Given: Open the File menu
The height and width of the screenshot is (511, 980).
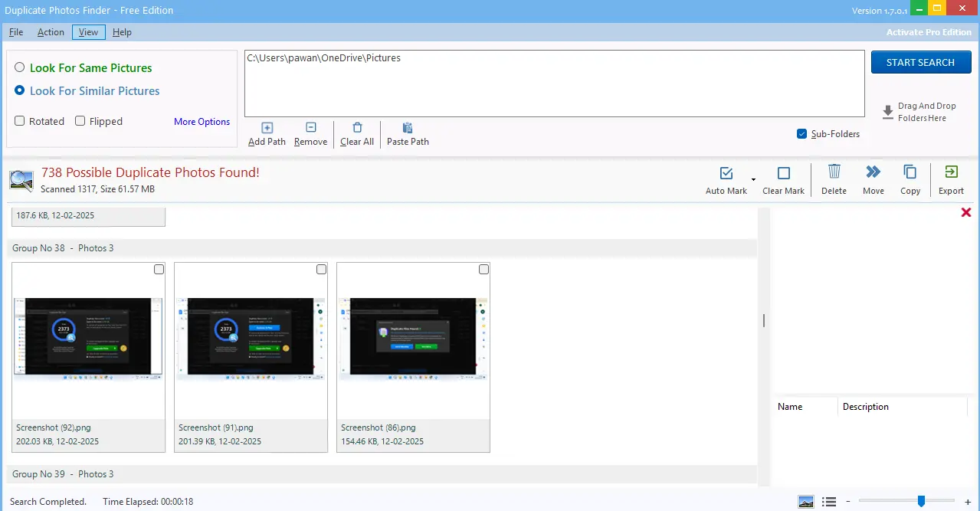Looking at the screenshot, I should click(x=16, y=32).
